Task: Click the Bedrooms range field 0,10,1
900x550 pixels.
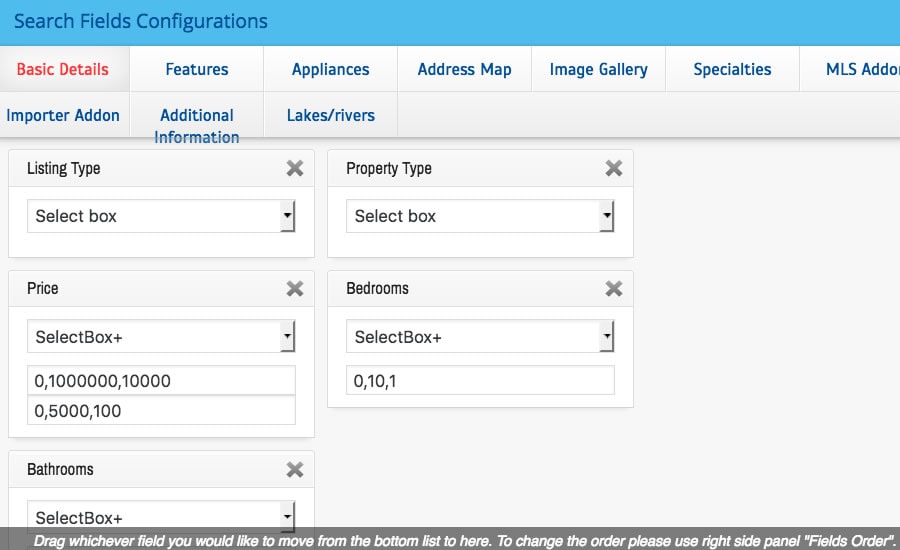Action: tap(480, 380)
